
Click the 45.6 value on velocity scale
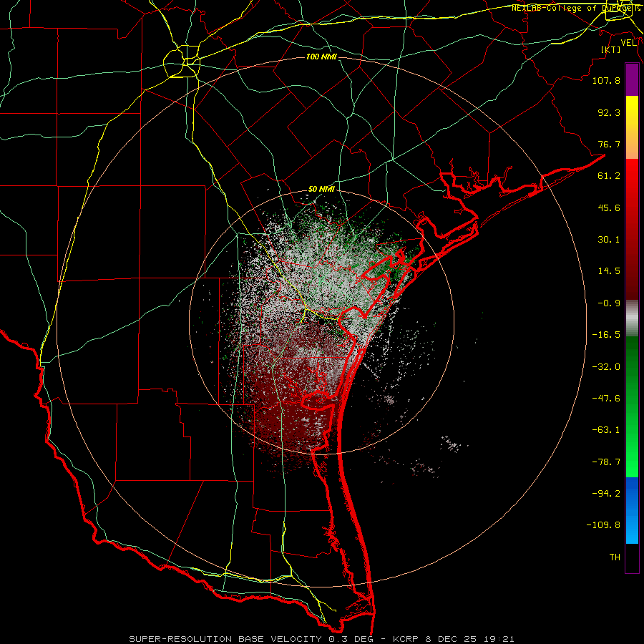click(609, 208)
